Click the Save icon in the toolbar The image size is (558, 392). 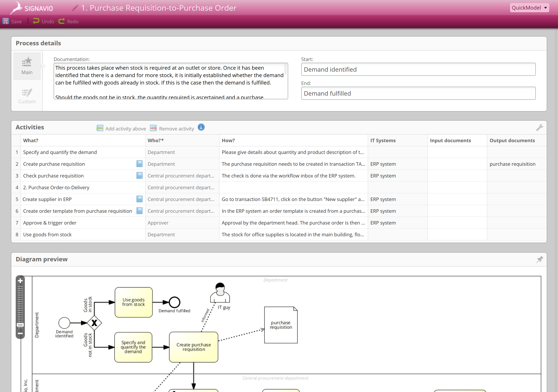5,21
